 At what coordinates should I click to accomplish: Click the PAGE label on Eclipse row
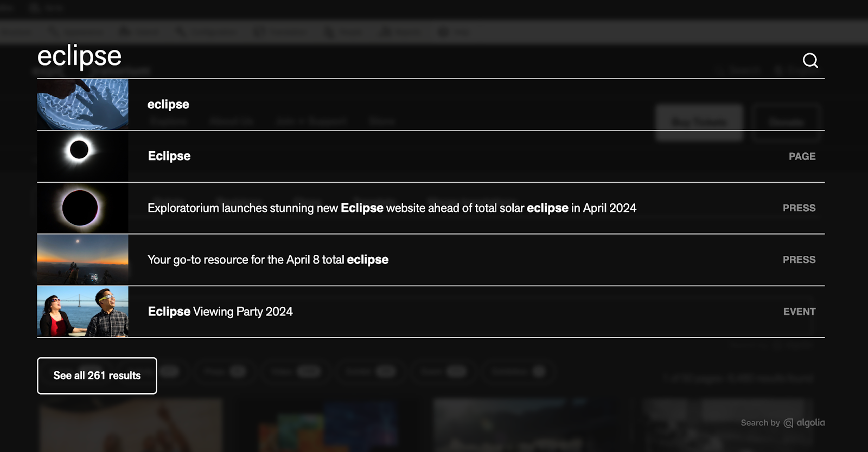(802, 156)
